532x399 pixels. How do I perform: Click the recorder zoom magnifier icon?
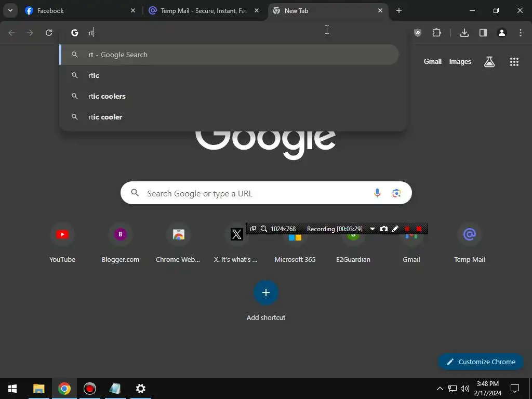[x=263, y=229]
